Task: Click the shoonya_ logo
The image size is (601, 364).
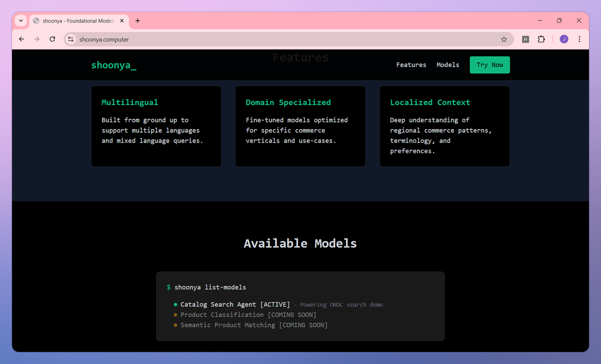Action: coord(114,65)
